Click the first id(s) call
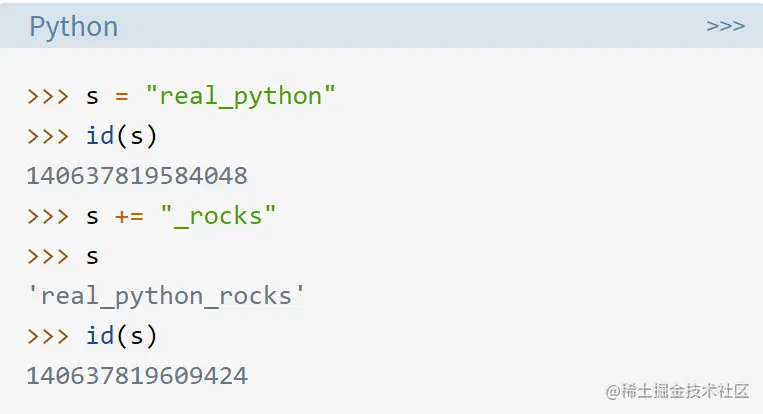The height and width of the screenshot is (414, 763). tap(122, 135)
